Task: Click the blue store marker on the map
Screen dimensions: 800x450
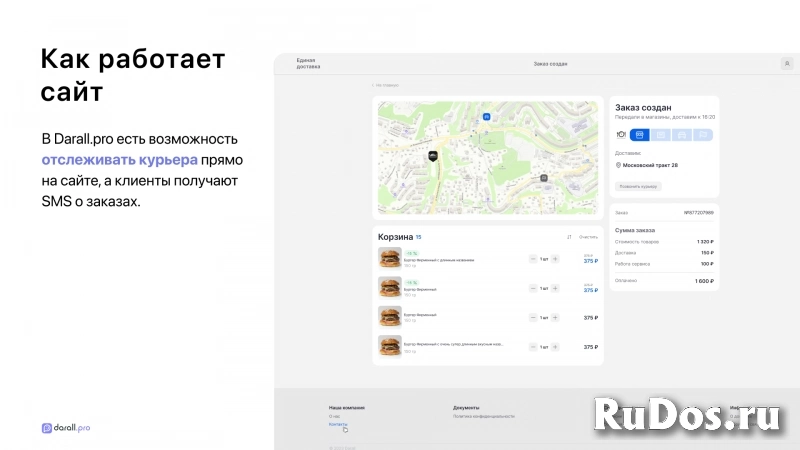Action: pyautogui.click(x=487, y=117)
